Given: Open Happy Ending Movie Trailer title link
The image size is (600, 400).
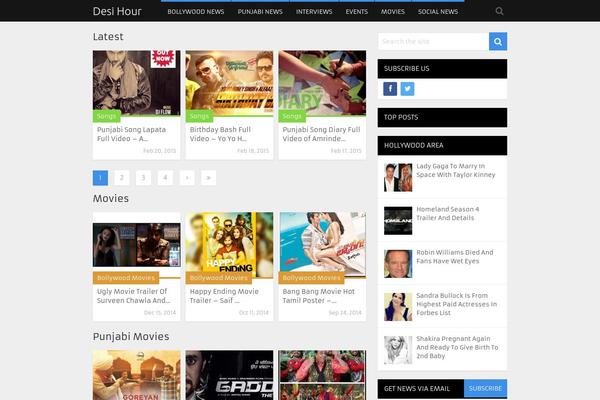Looking at the screenshot, I should pos(224,296).
